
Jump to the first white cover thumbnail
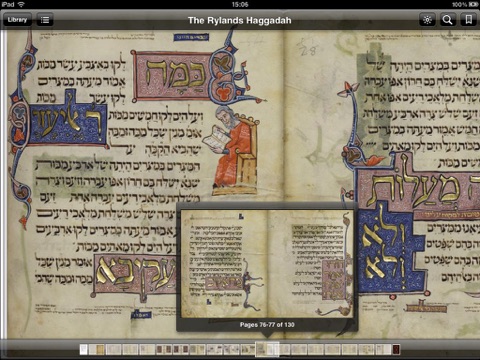[84, 349]
